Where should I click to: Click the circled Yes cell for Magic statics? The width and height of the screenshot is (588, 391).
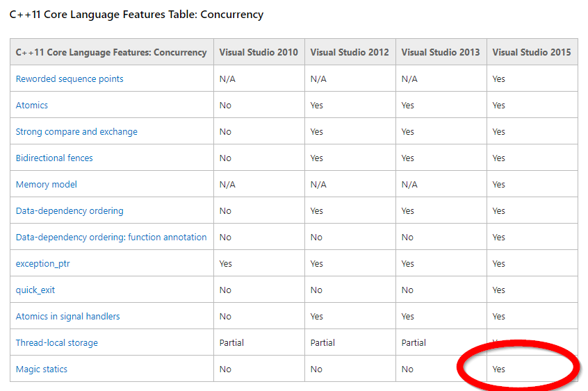pos(499,369)
